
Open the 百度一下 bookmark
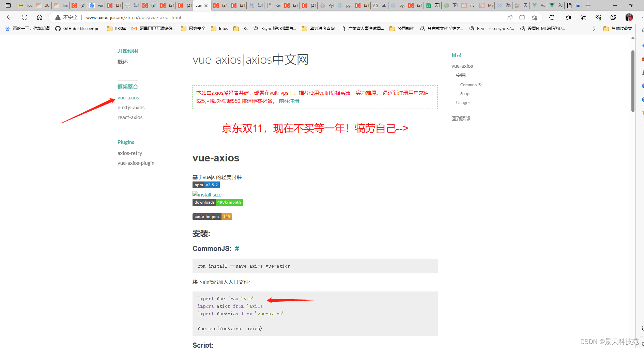pos(28,29)
